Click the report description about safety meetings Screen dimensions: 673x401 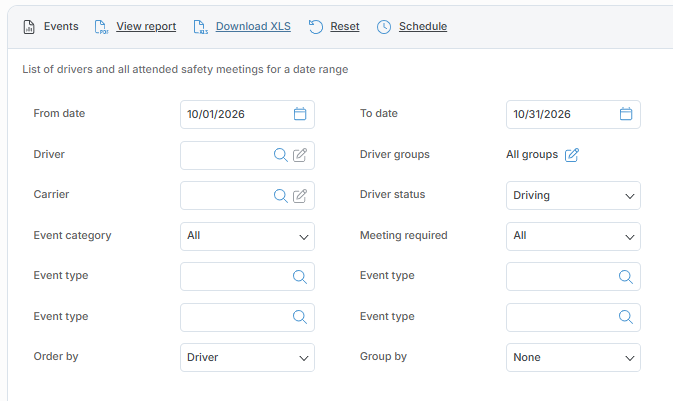point(185,69)
